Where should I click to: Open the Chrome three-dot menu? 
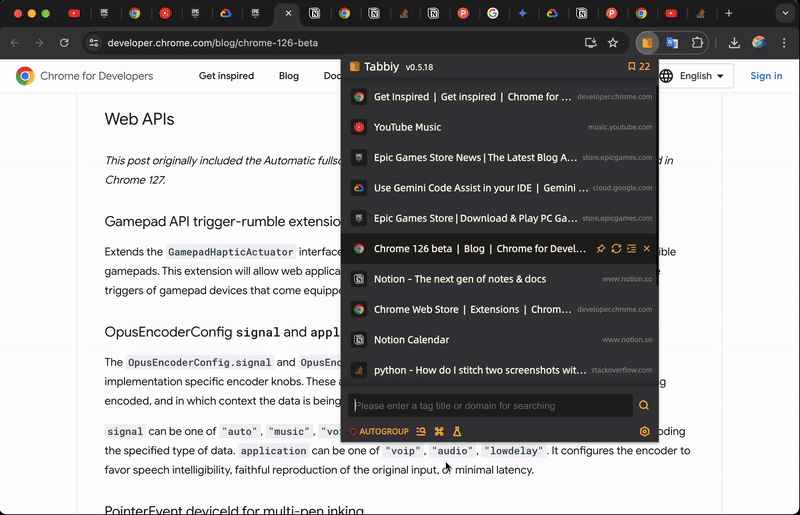(784, 43)
